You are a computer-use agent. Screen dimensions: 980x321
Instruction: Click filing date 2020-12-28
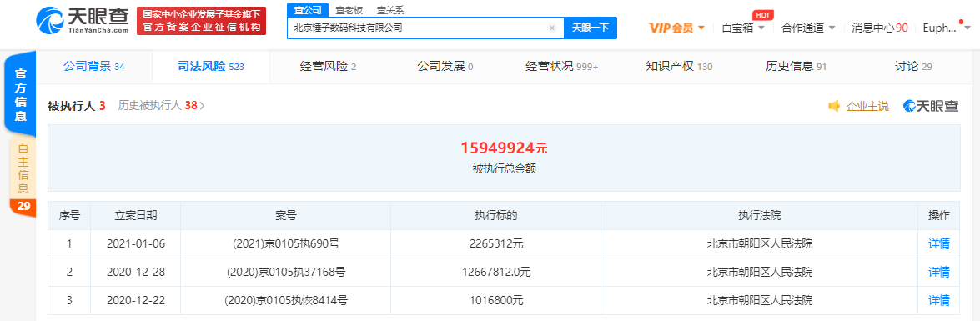click(136, 273)
